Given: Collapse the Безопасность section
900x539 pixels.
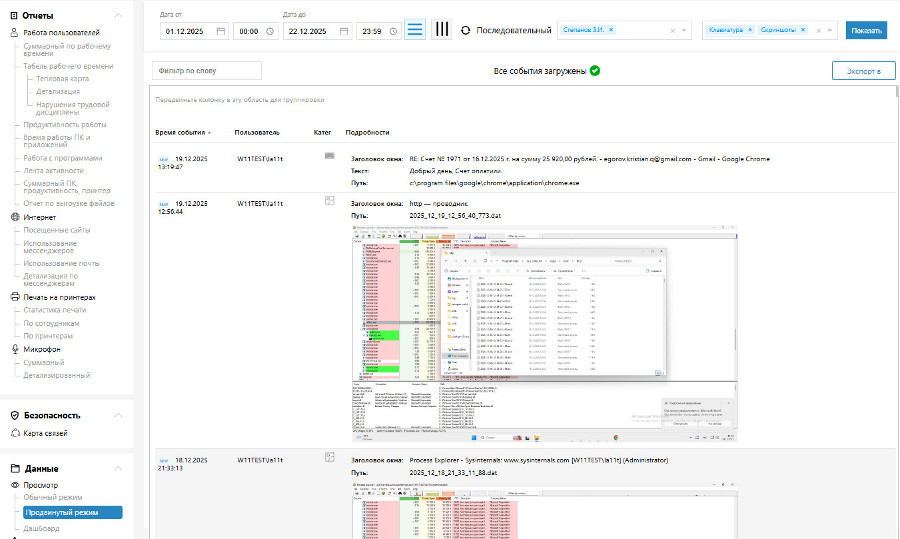Looking at the screenshot, I should 119,415.
